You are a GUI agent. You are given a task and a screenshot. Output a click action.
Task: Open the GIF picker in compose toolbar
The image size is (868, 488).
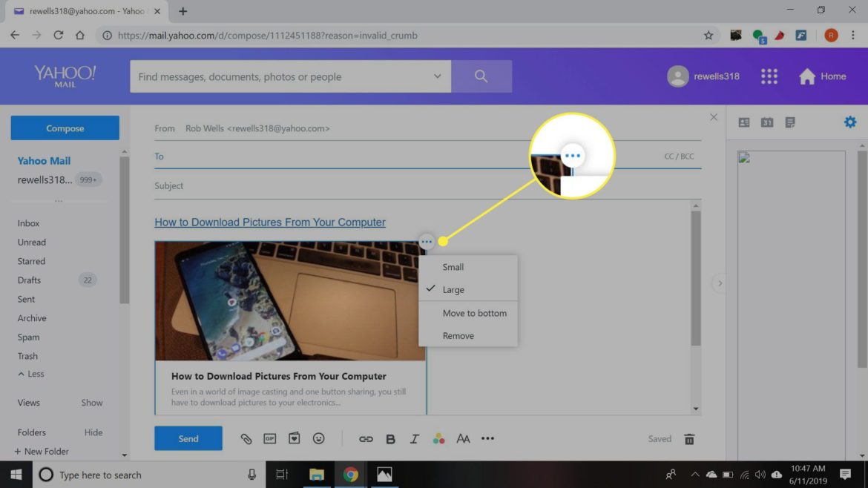270,439
